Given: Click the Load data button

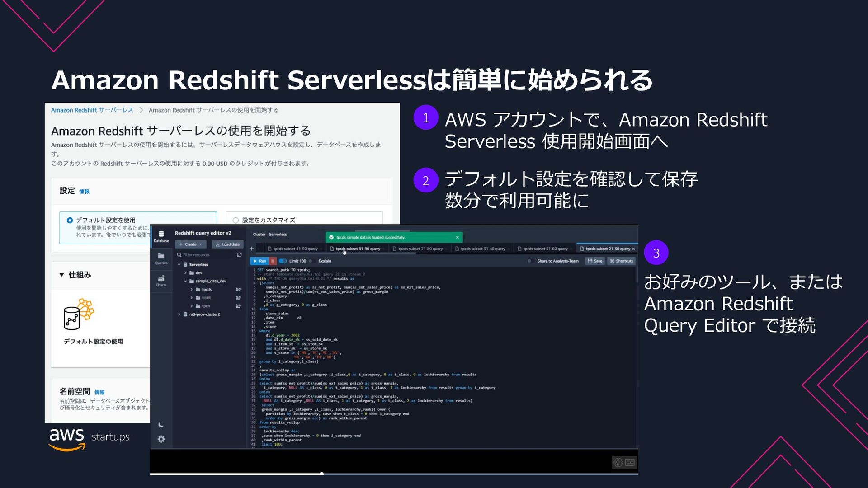Looking at the screenshot, I should point(227,244).
